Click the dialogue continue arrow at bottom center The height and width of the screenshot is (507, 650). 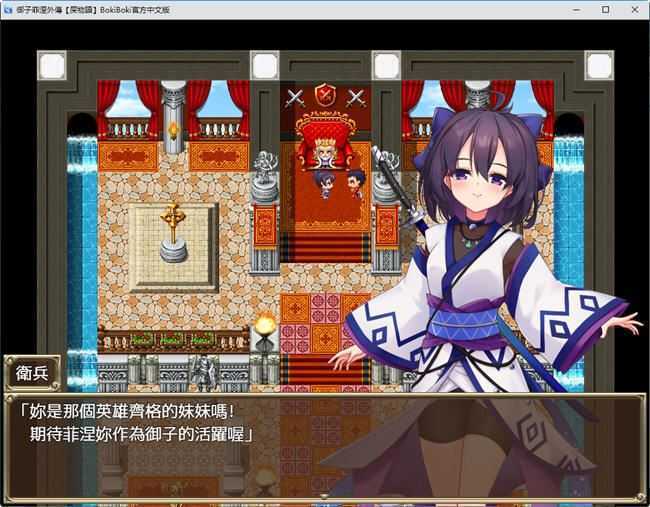pyautogui.click(x=324, y=494)
